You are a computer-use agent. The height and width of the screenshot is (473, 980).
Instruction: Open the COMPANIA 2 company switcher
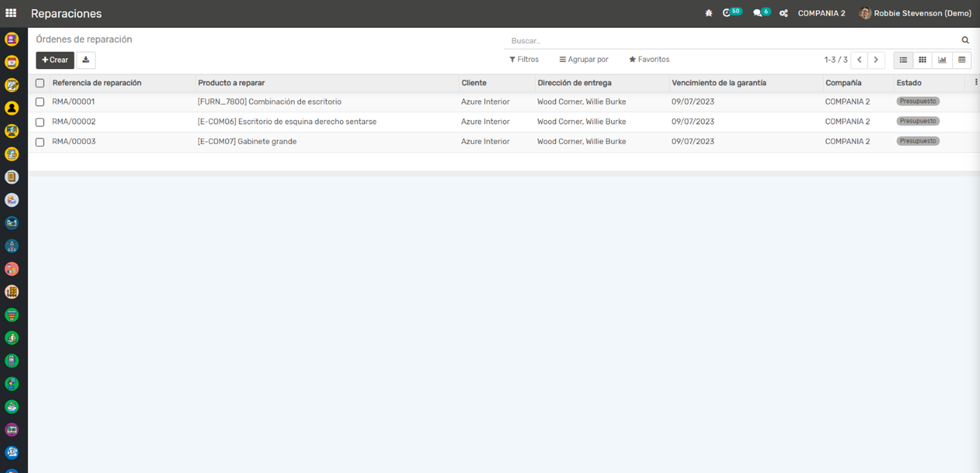821,13
